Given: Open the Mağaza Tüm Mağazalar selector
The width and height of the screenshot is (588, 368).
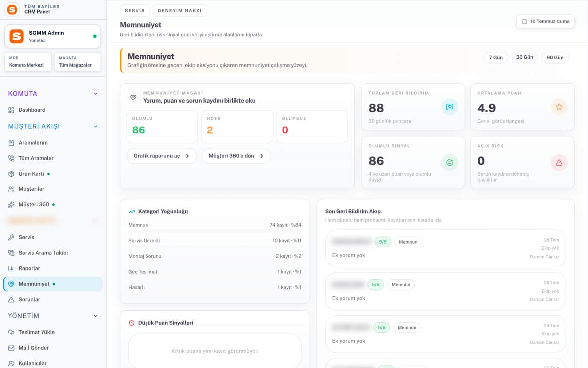Looking at the screenshot, I should [78, 62].
